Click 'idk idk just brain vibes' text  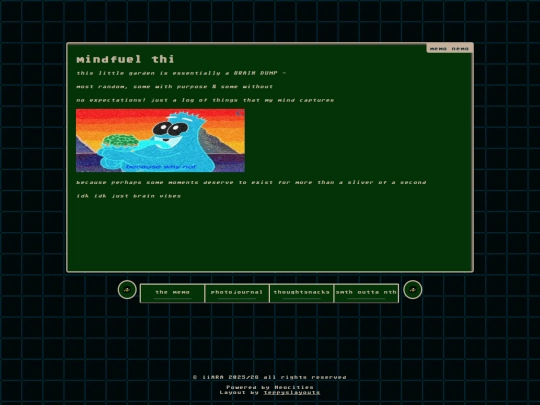(x=128, y=196)
